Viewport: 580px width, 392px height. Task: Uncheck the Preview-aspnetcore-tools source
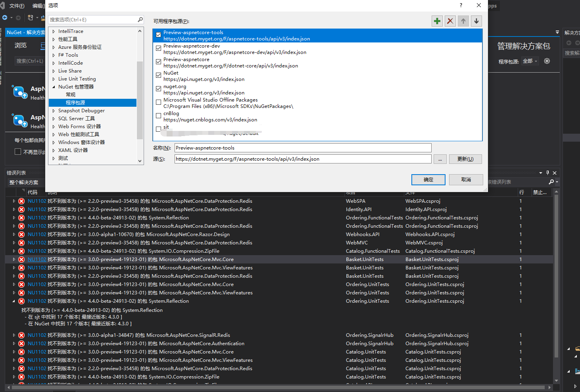click(x=158, y=35)
